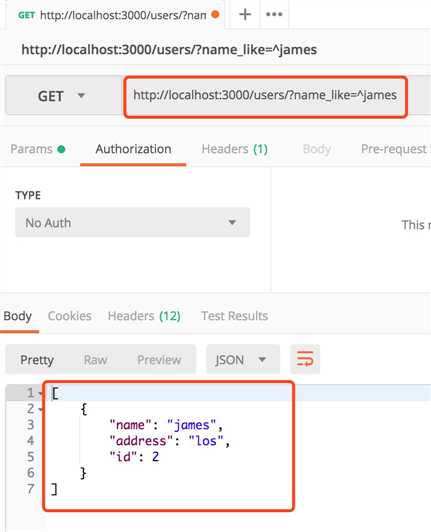Click the "los" address value
Viewport: 431px width, 532px height.
tap(206, 441)
